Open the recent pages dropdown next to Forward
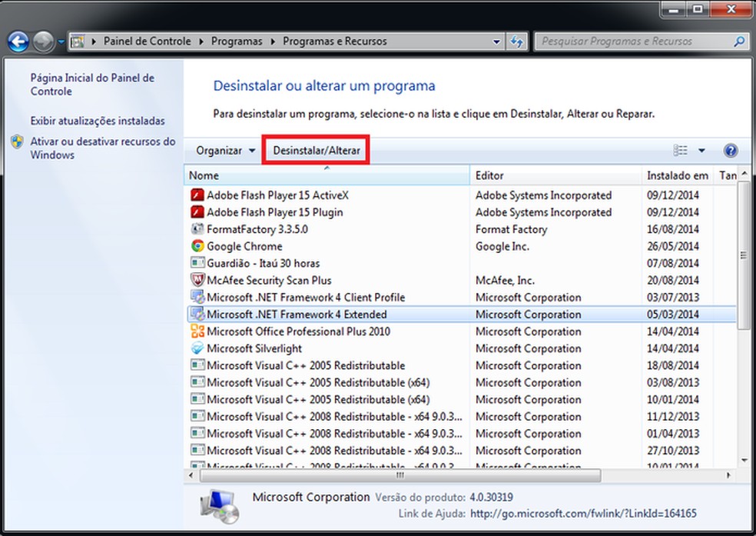Viewport: 756px width, 536px height. point(61,42)
